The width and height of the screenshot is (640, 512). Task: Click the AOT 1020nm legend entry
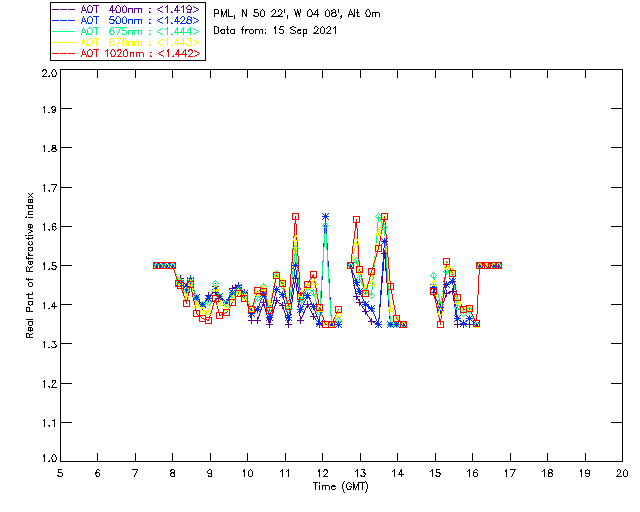(x=127, y=53)
